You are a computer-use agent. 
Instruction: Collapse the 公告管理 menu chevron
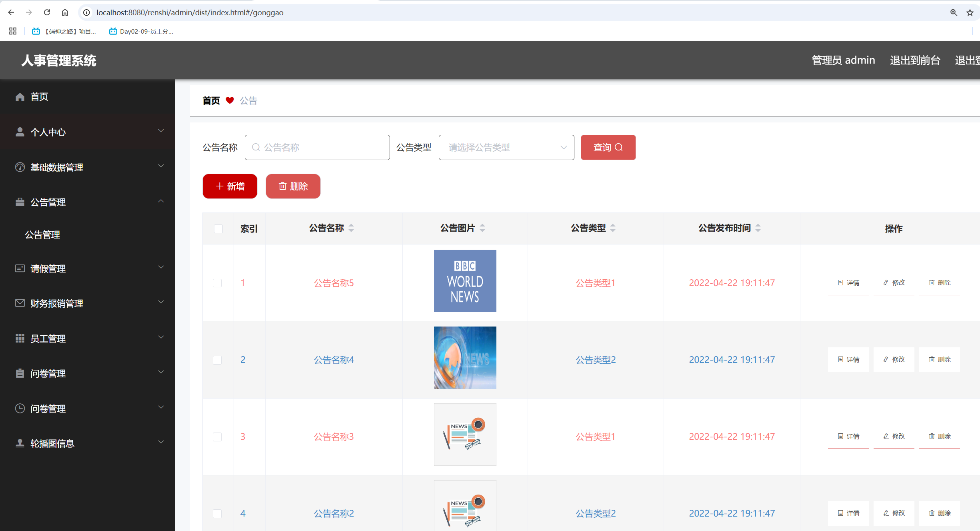pyautogui.click(x=161, y=201)
